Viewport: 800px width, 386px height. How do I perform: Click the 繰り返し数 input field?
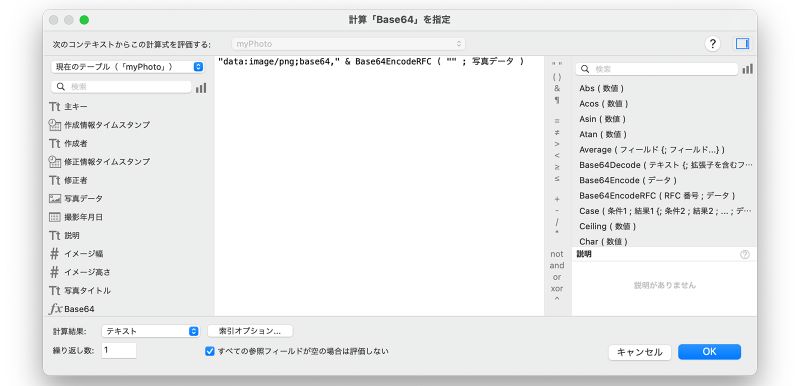pyautogui.click(x=119, y=350)
